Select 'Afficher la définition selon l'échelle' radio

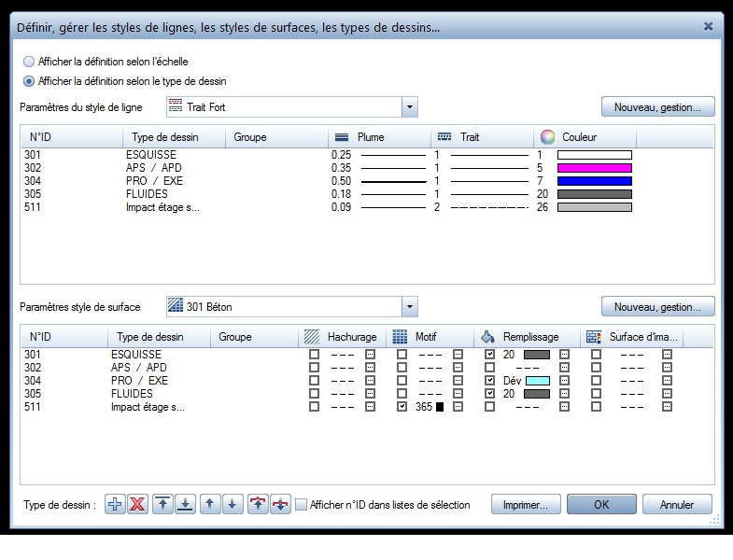pos(29,62)
